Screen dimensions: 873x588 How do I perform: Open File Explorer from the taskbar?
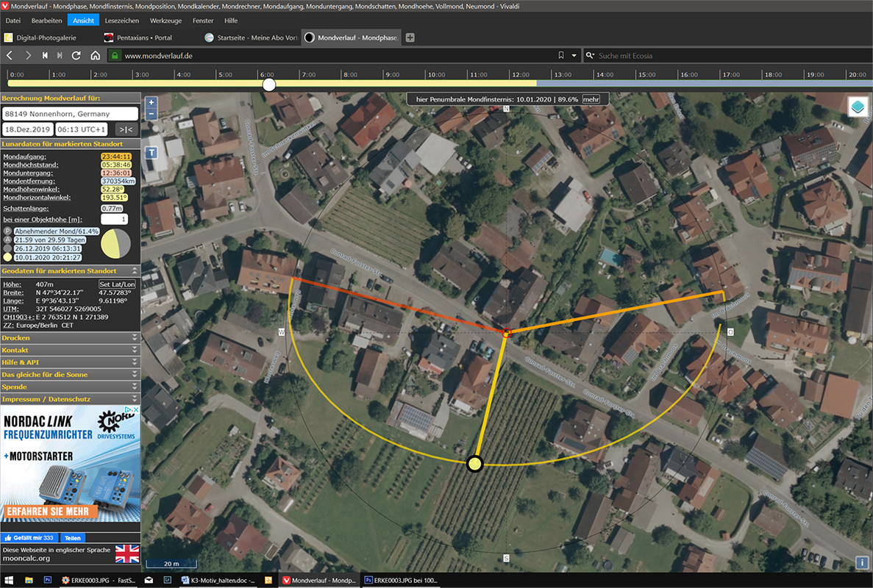[29, 580]
